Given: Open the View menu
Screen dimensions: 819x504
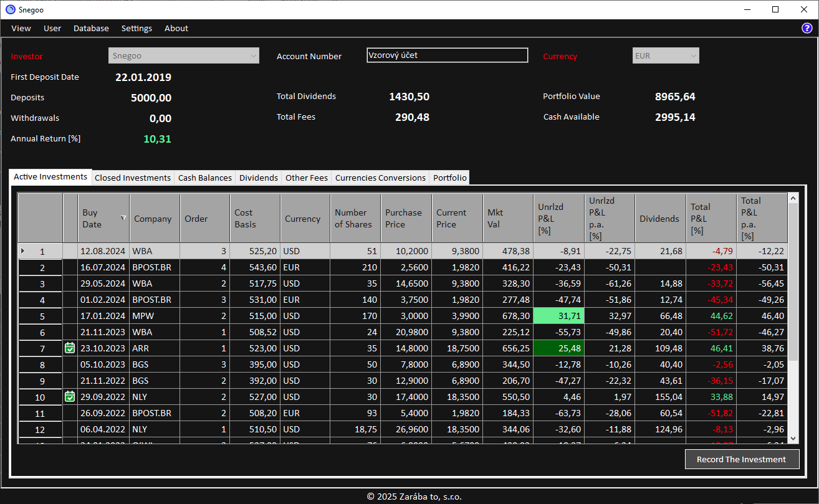Looking at the screenshot, I should (x=21, y=28).
